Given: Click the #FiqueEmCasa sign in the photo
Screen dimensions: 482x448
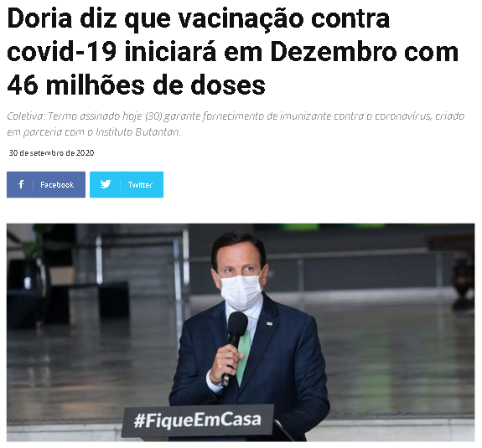Looking at the screenshot, I should (x=198, y=420).
